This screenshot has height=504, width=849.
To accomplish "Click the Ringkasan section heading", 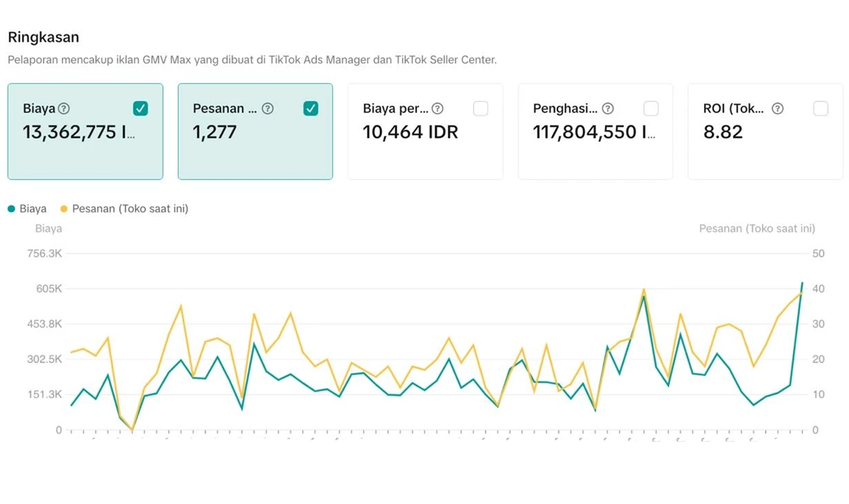I will (43, 37).
